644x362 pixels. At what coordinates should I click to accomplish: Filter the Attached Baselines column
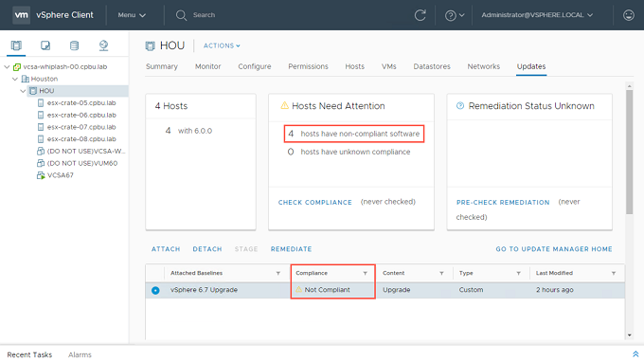point(278,273)
